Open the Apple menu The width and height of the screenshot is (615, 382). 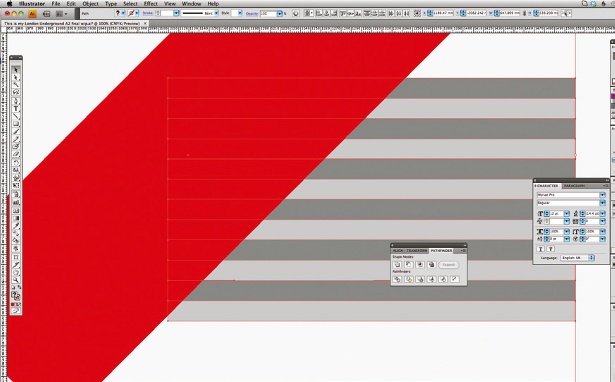pyautogui.click(x=10, y=4)
